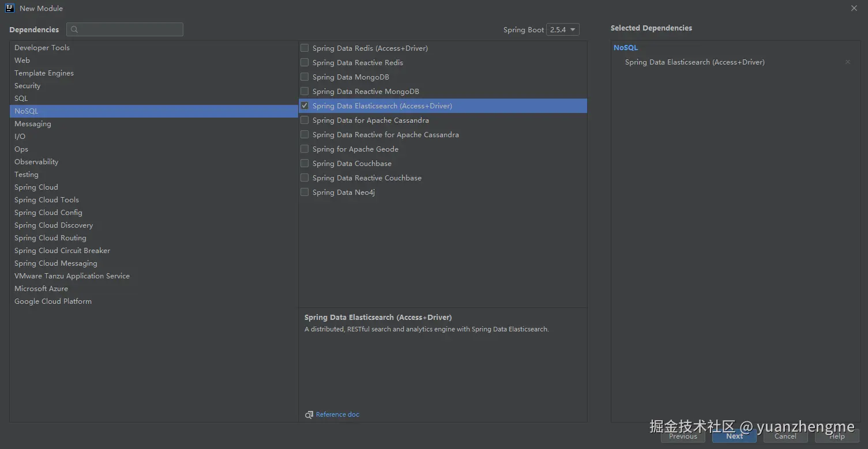Viewport: 868px width, 449px height.
Task: Select the SQL category
Action: 153,99
